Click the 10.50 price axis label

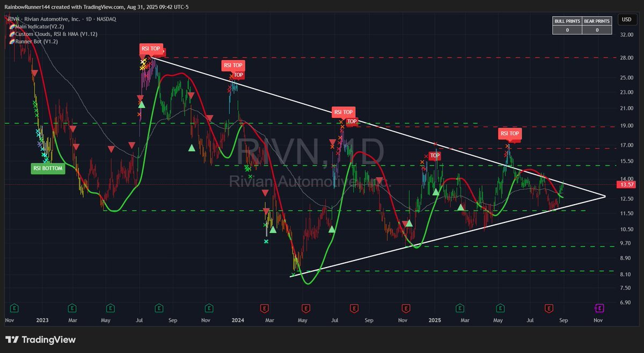627,229
